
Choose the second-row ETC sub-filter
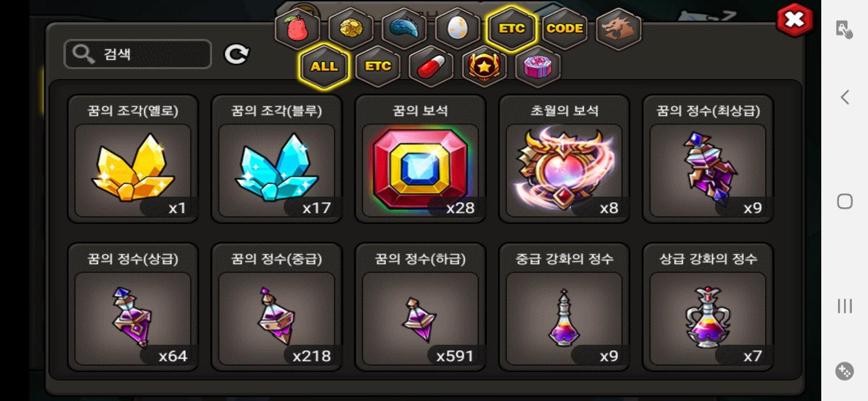(378, 66)
